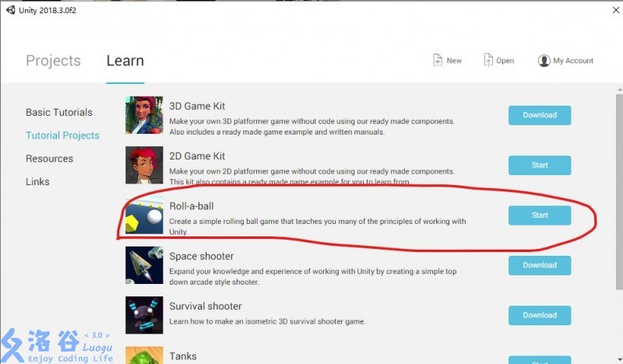Click the New project document icon
Image resolution: width=623 pixels, height=364 pixels.
coord(438,60)
